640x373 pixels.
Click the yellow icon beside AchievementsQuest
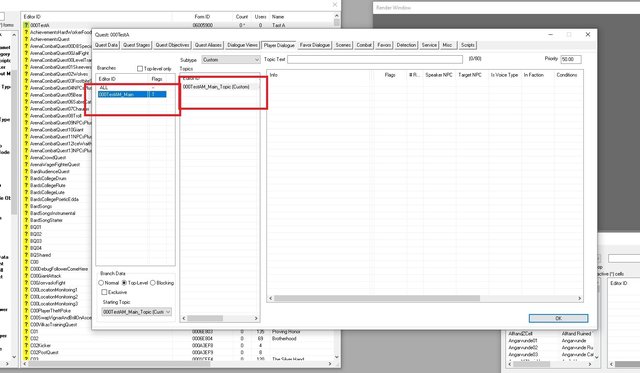26,39
